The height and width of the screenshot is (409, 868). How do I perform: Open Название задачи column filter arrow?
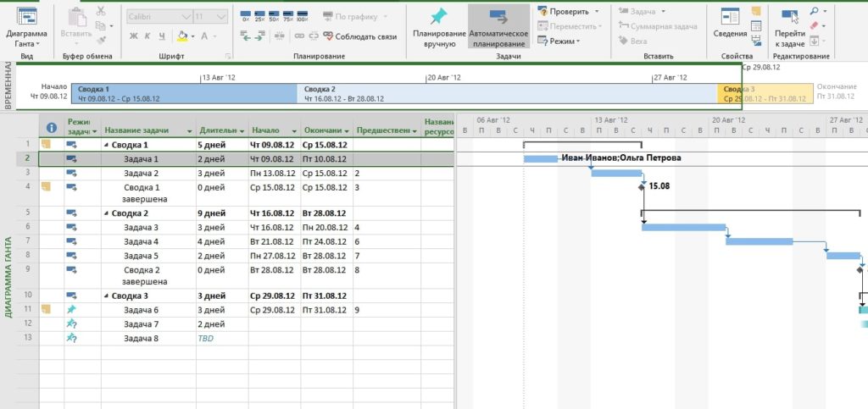[x=190, y=131]
